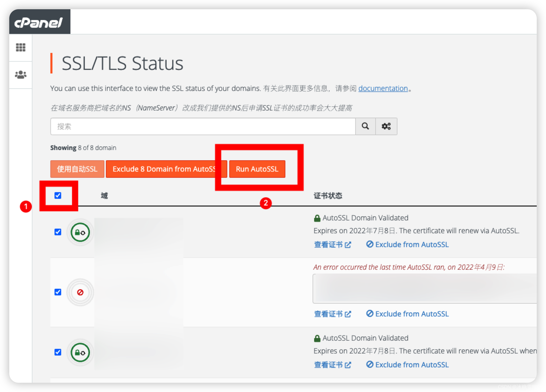Click the SSL/TLS Status heading
The image size is (546, 392).
click(x=122, y=63)
